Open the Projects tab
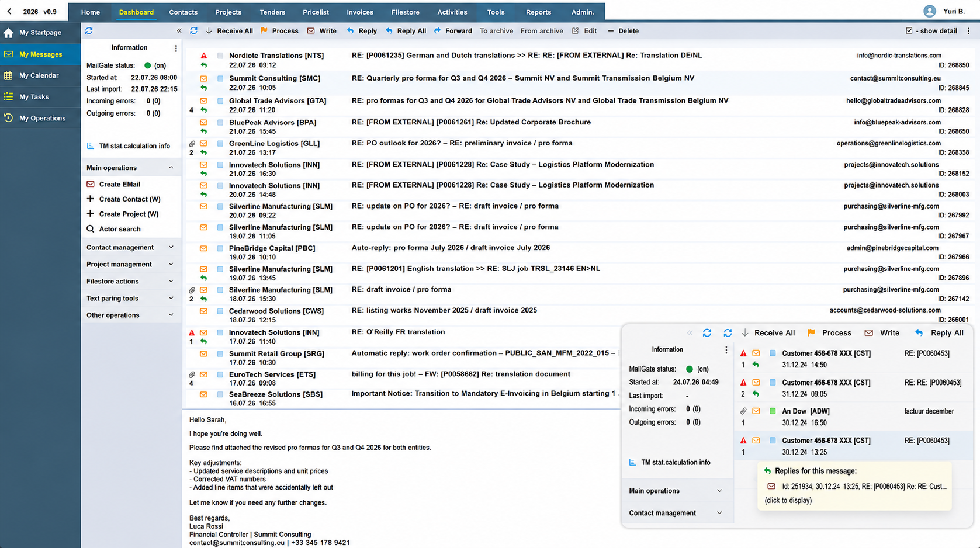The width and height of the screenshot is (980, 548). [x=228, y=12]
